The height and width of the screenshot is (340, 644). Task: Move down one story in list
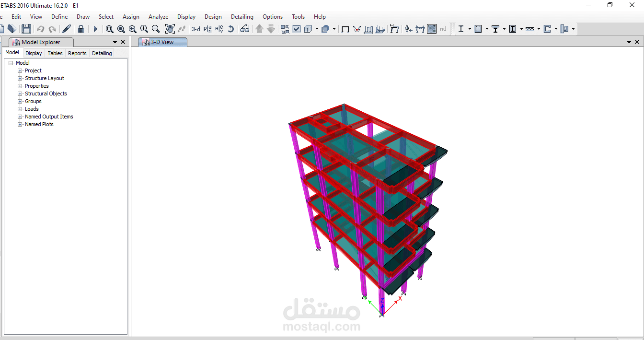pos(271,29)
